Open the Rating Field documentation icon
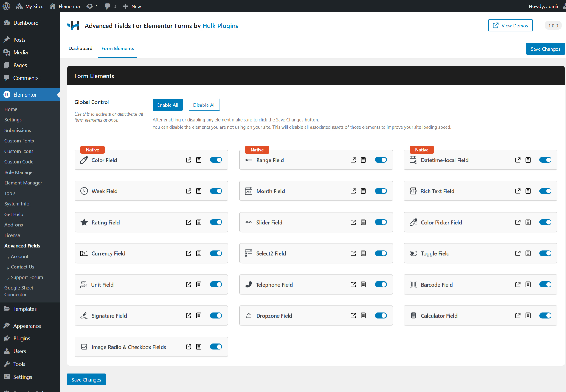Viewport: 566px width, 392px height. point(199,222)
